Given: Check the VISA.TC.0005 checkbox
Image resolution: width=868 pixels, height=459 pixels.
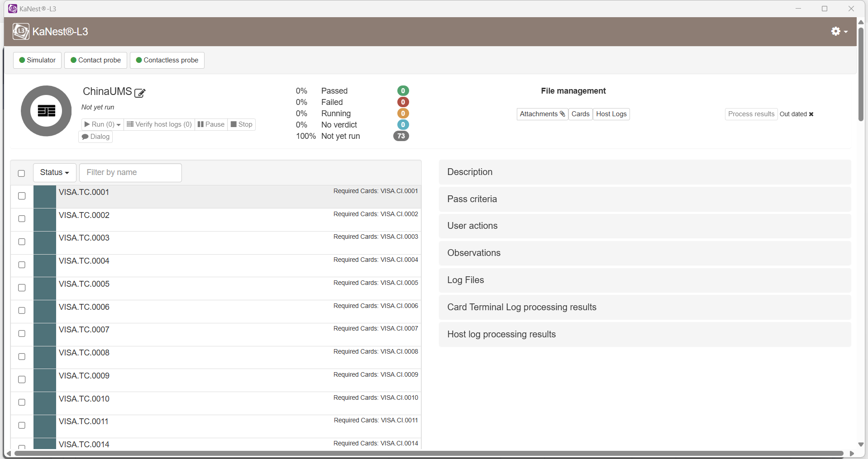Looking at the screenshot, I should click(x=22, y=288).
